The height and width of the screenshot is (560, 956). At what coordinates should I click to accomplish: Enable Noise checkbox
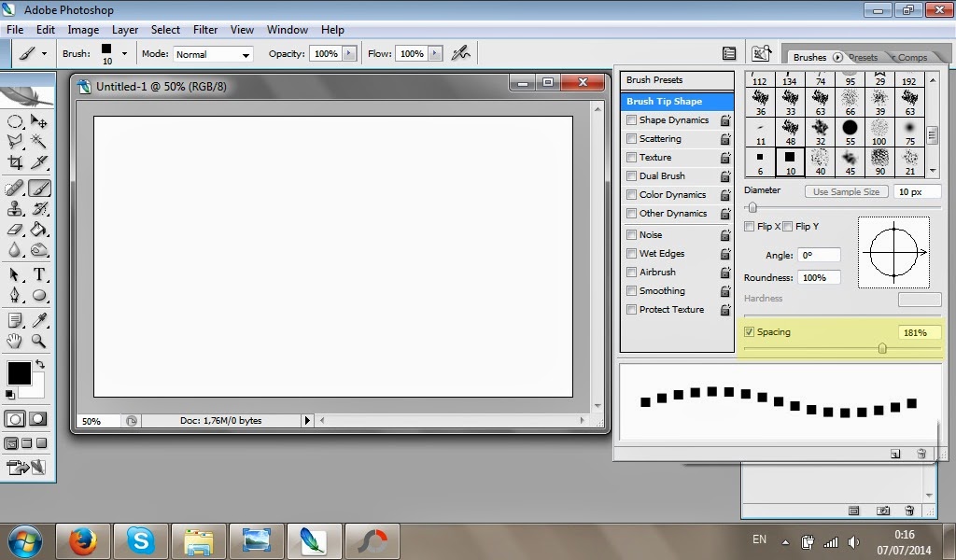click(632, 234)
